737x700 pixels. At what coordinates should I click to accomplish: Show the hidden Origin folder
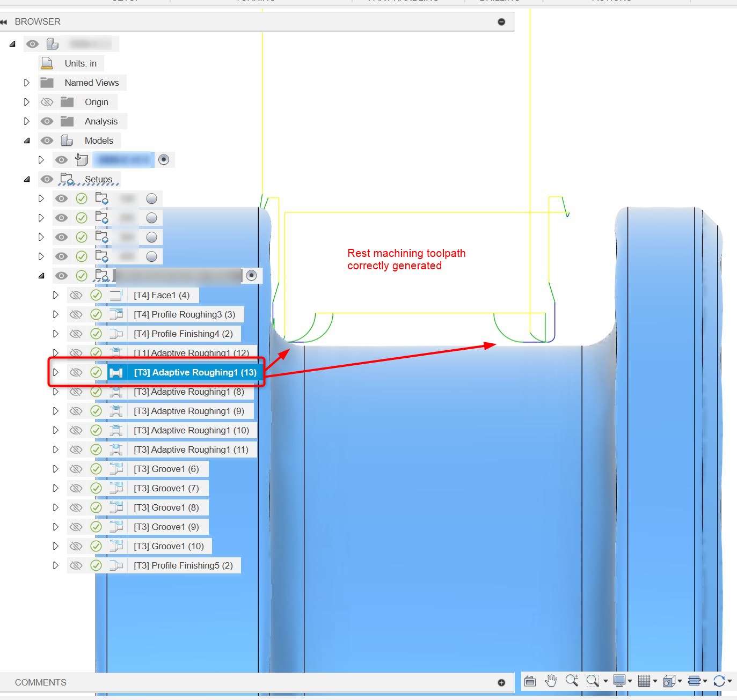pos(47,102)
